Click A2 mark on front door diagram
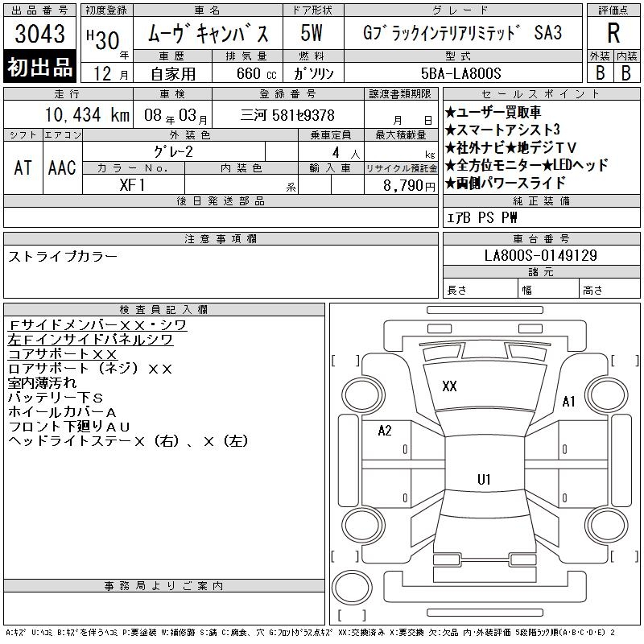 [385, 431]
